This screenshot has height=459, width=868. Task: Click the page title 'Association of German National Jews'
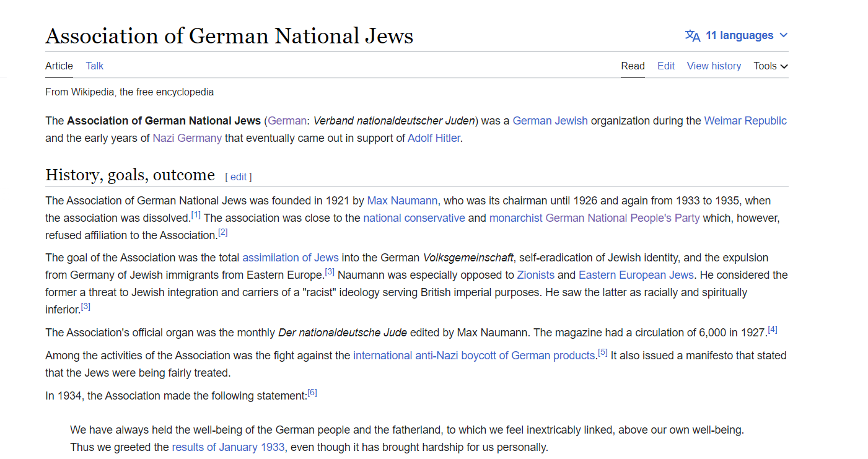pyautogui.click(x=229, y=35)
